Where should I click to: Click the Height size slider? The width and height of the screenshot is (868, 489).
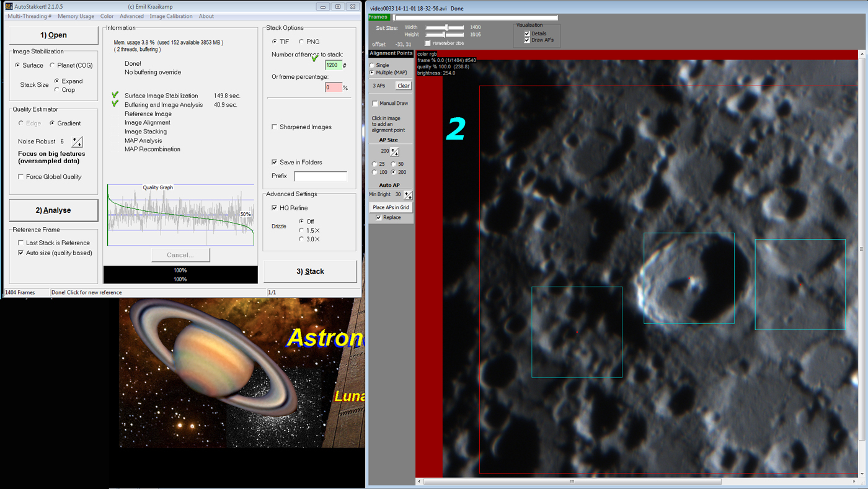[445, 35]
